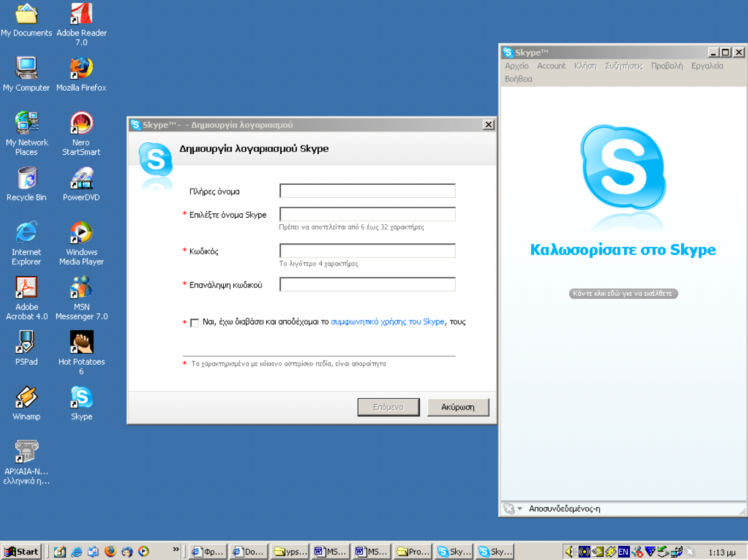Launch Firefox from the Quick Launch bar

pos(110,551)
